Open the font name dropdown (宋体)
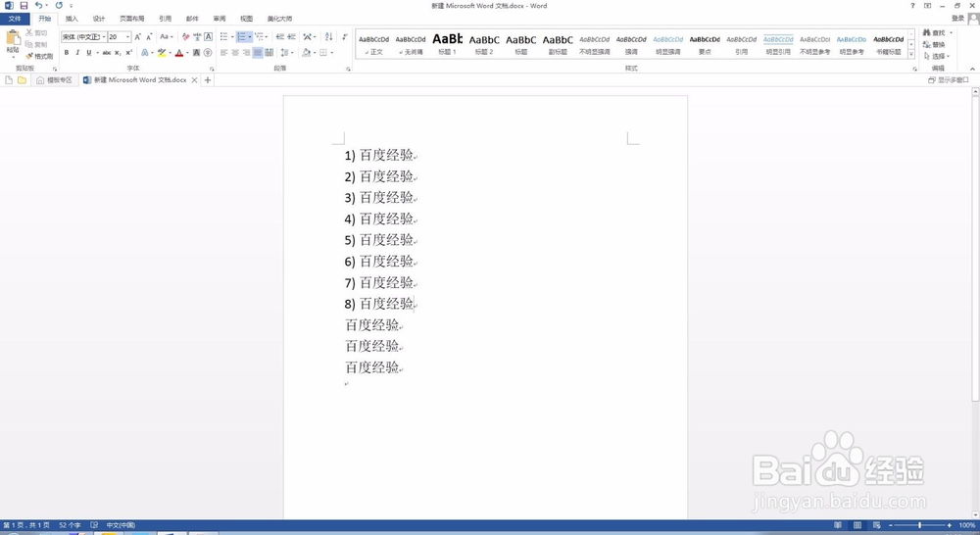Viewport: 980px width, 535px height. (104, 37)
